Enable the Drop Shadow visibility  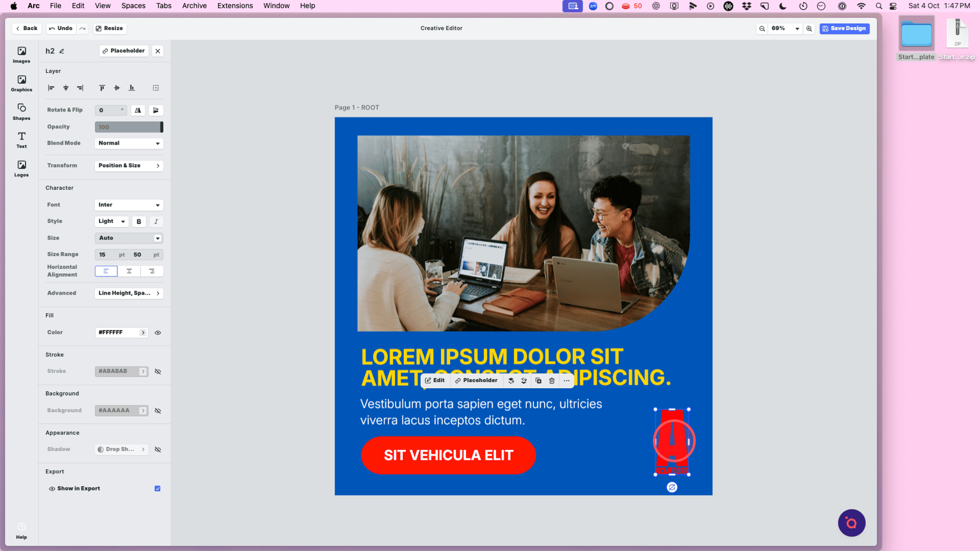[158, 450]
